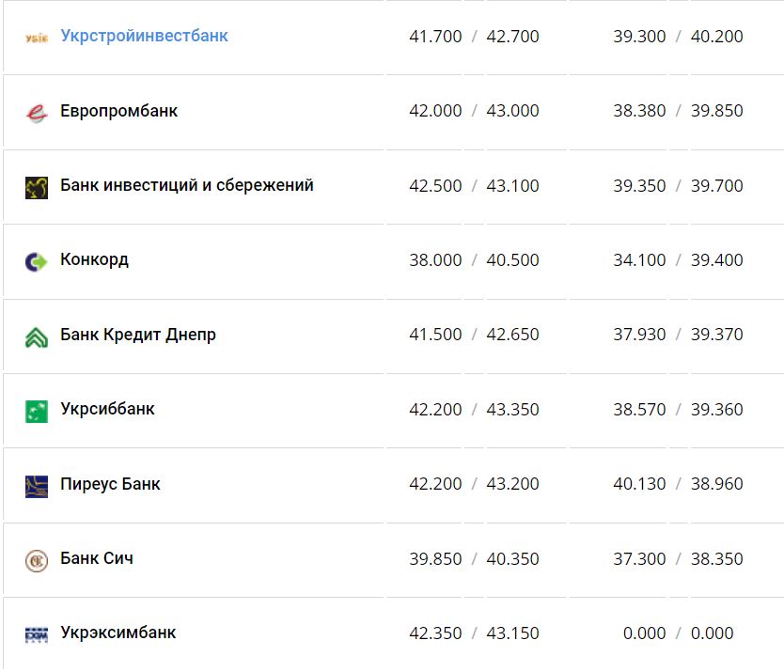Click the Конкорд green circle logo
Screen dimensions: 784x672
pos(35,259)
